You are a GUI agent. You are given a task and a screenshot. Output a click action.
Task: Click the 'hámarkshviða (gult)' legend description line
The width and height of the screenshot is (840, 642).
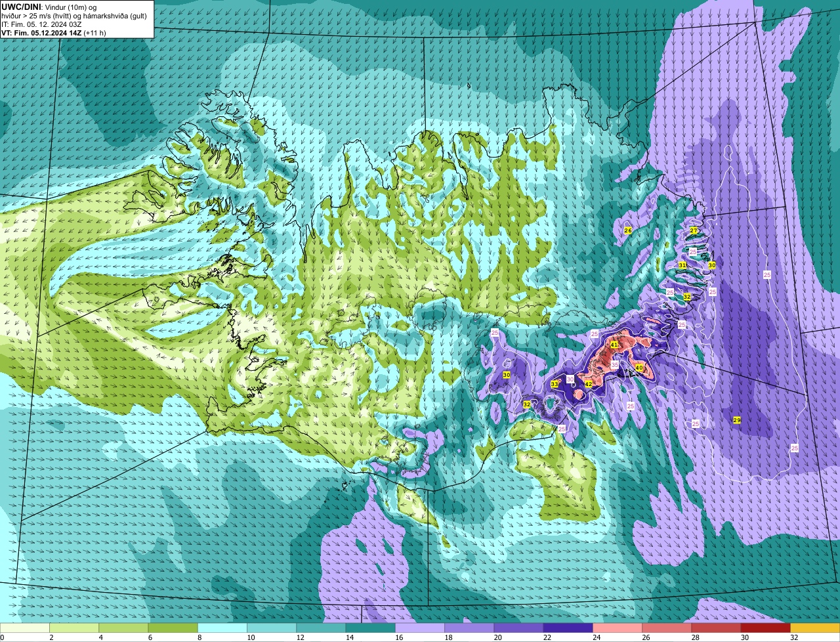click(73, 16)
